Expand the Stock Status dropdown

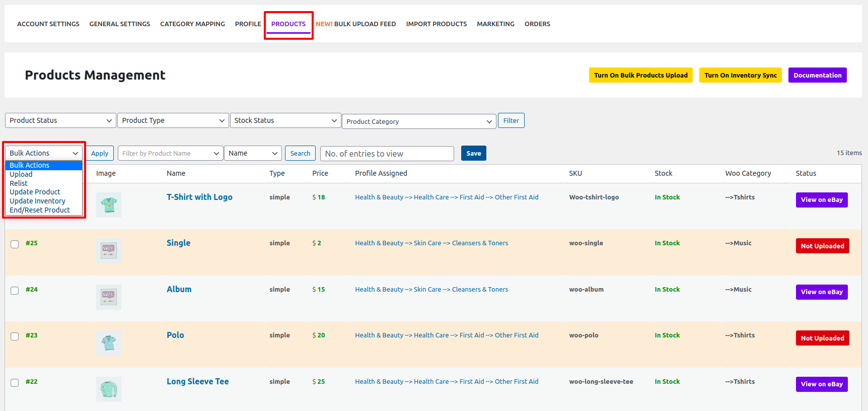click(x=285, y=120)
